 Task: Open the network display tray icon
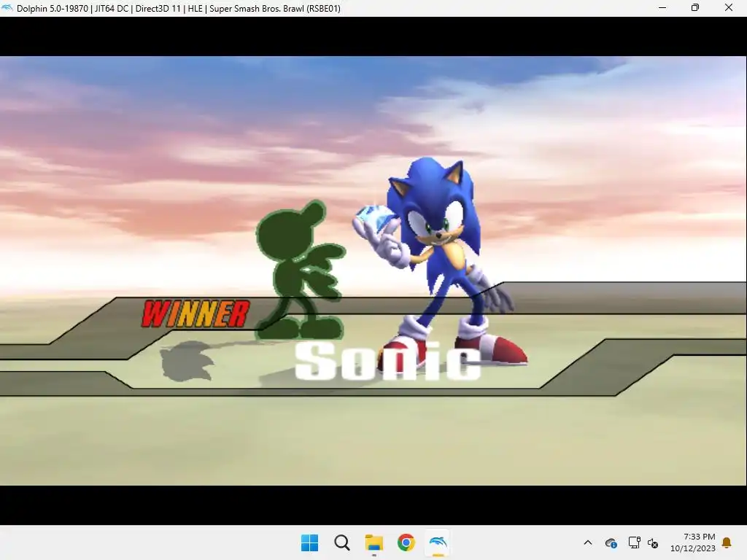click(x=634, y=542)
